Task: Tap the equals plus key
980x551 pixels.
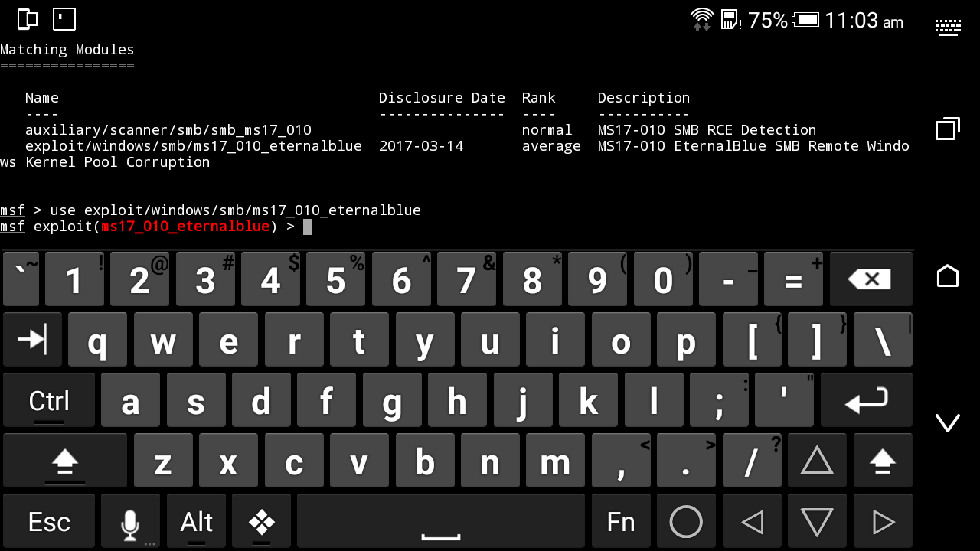Action: pyautogui.click(x=794, y=279)
